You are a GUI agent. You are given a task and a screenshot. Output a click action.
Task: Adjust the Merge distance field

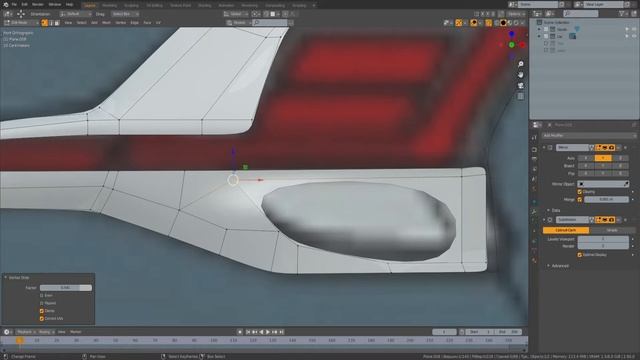tap(606, 199)
